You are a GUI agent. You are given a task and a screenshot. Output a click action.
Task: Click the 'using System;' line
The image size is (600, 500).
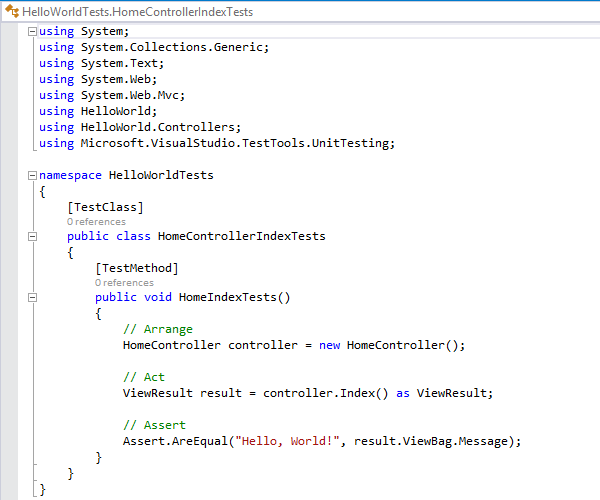pos(84,31)
